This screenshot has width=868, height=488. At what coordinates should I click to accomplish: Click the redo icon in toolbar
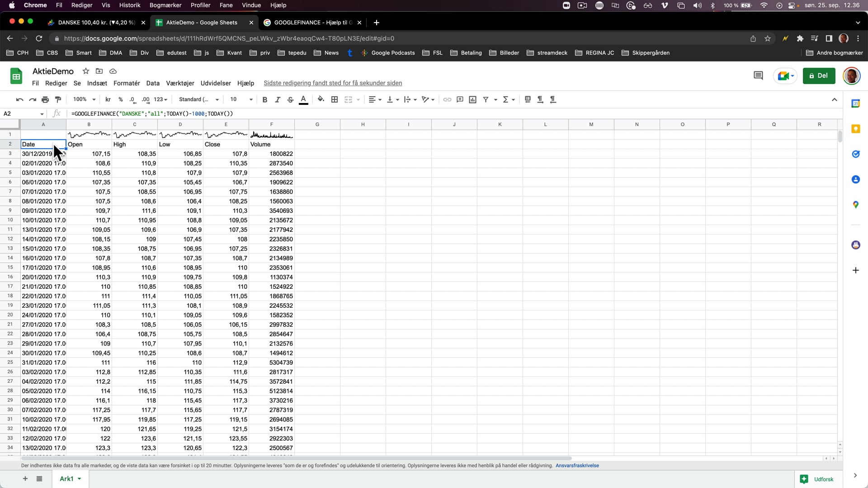pos(32,99)
